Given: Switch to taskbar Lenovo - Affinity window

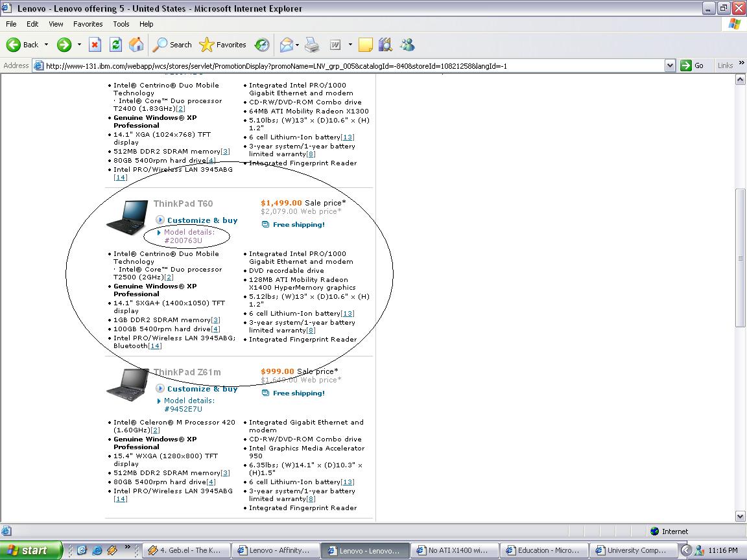Looking at the screenshot, I should point(275,550).
